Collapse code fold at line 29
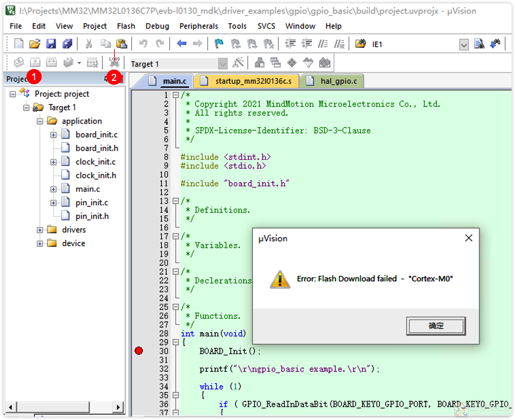 click(x=176, y=342)
